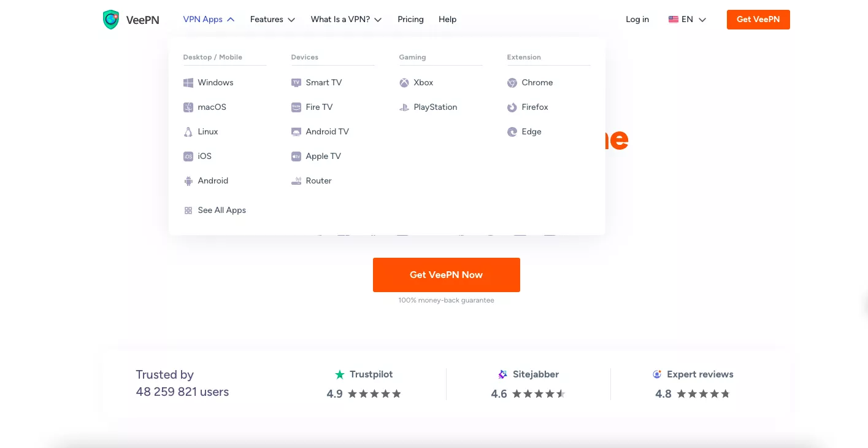The image size is (868, 448).
Task: Choose iOS from the Desktop / Mobile list
Action: tap(205, 156)
